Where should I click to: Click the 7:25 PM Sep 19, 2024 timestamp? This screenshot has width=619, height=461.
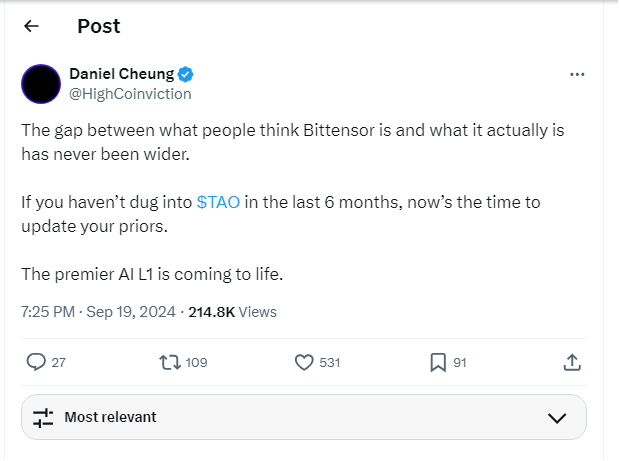coord(97,312)
